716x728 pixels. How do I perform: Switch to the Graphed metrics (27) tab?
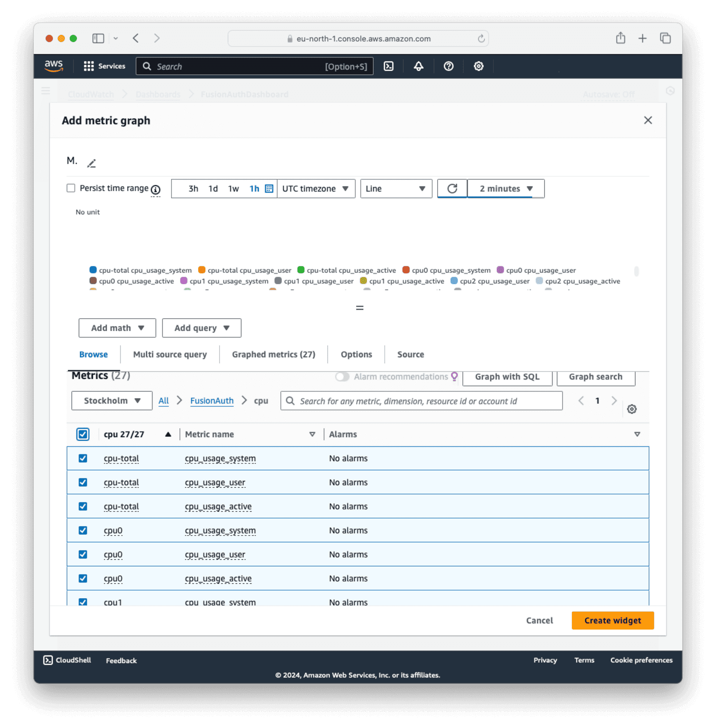click(x=273, y=354)
